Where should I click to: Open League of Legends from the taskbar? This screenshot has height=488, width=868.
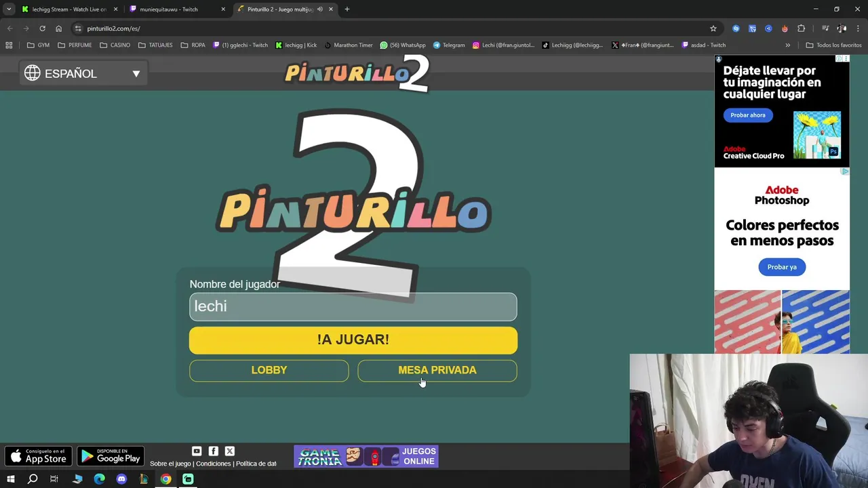[144, 479]
